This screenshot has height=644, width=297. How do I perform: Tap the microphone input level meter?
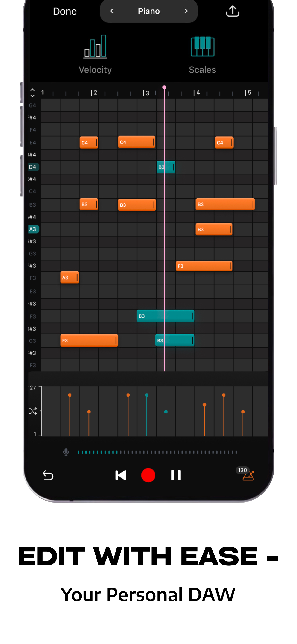[157, 452]
